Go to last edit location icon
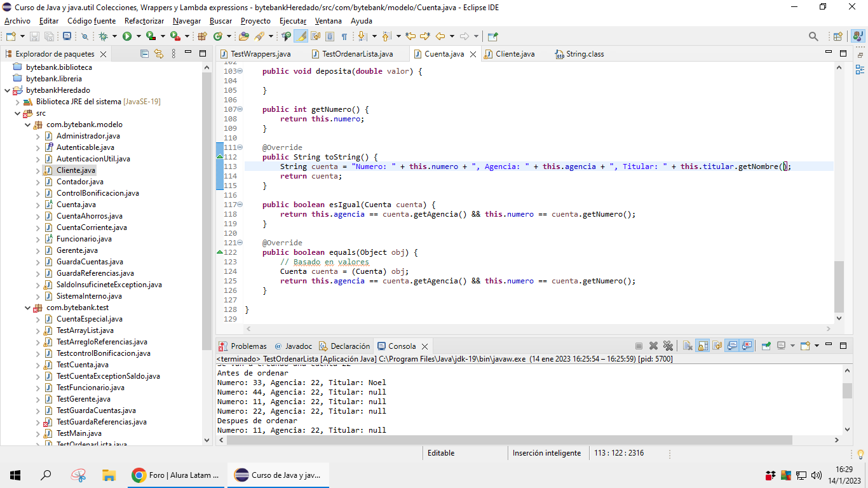The width and height of the screenshot is (868, 488). (410, 36)
